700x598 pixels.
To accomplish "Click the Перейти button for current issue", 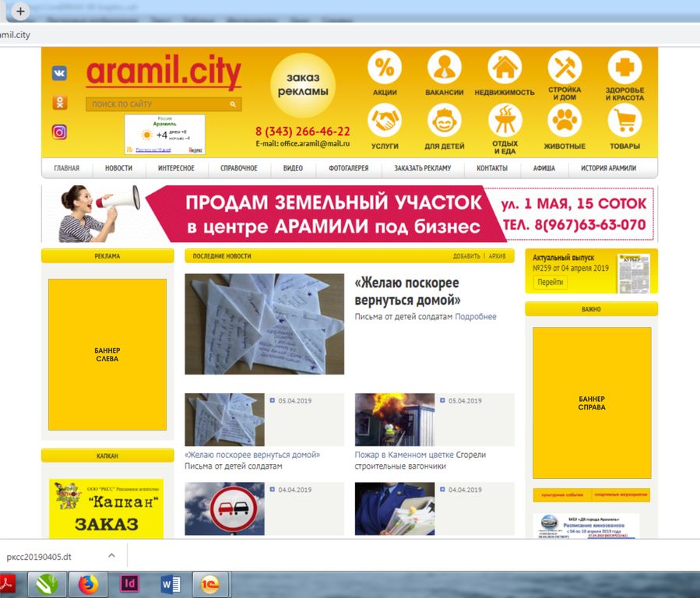I will pos(550,283).
